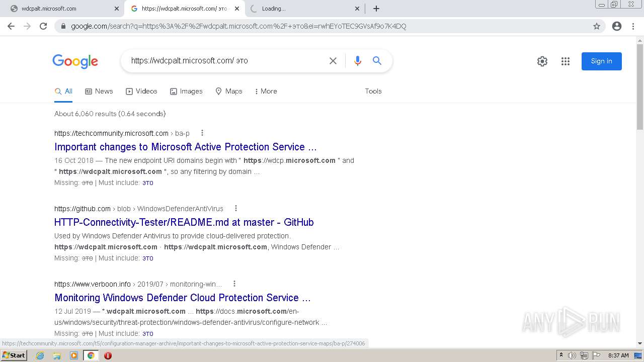
Task: Switch to News results
Action: 99,91
